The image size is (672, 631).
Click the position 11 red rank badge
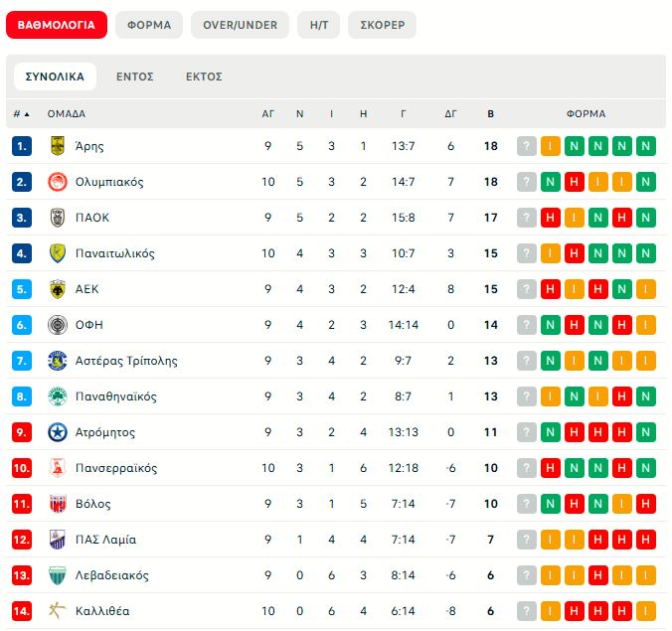[23, 504]
